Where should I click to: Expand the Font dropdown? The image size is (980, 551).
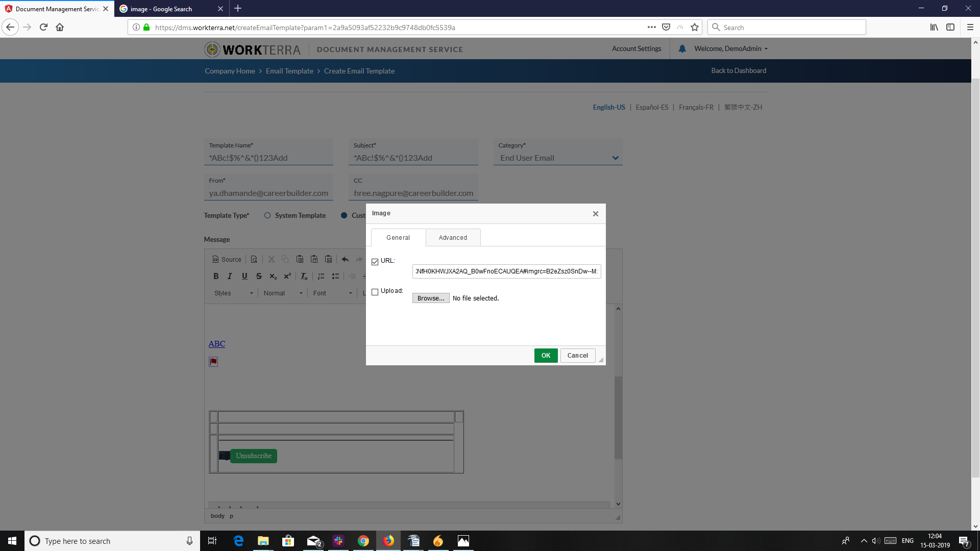[332, 293]
